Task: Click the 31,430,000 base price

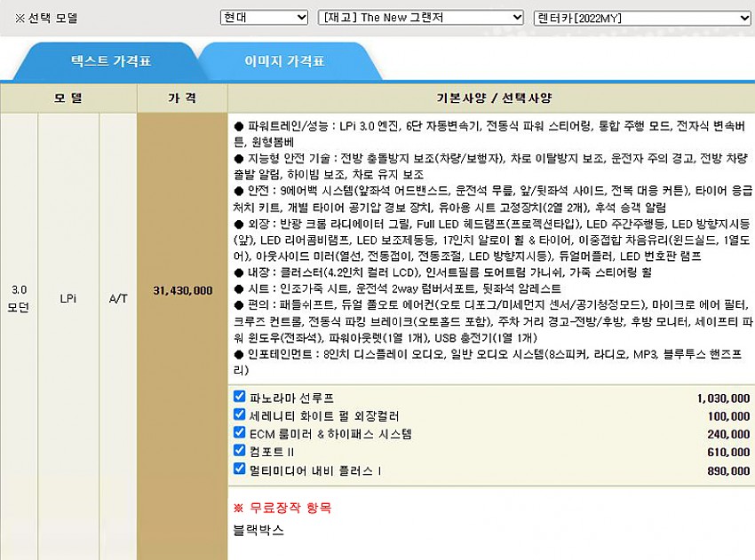Action: 182,290
